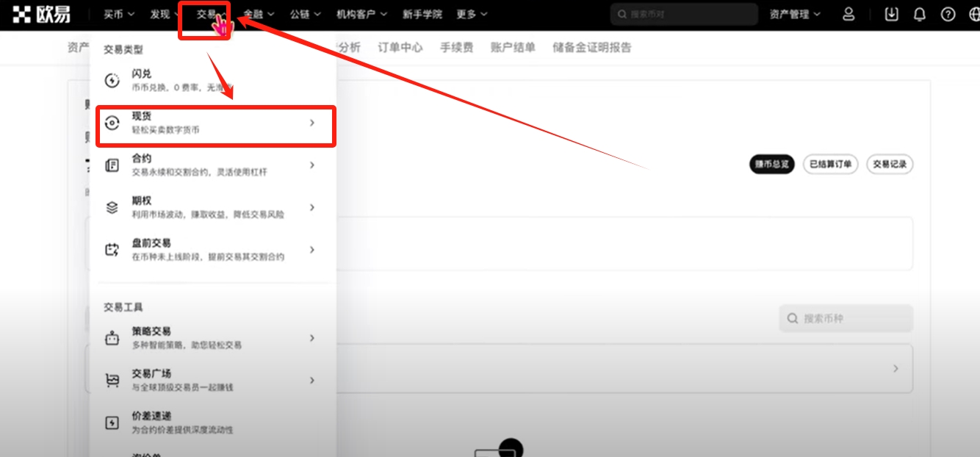The image size is (980, 457).
Task: Select the 闪兑 convert icon
Action: [112, 81]
